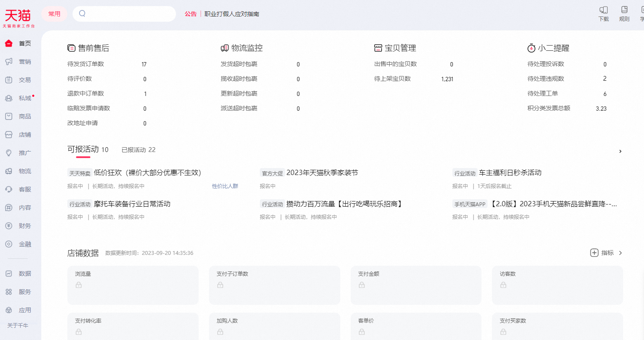Open 低价狂欢 activity link

point(147,173)
